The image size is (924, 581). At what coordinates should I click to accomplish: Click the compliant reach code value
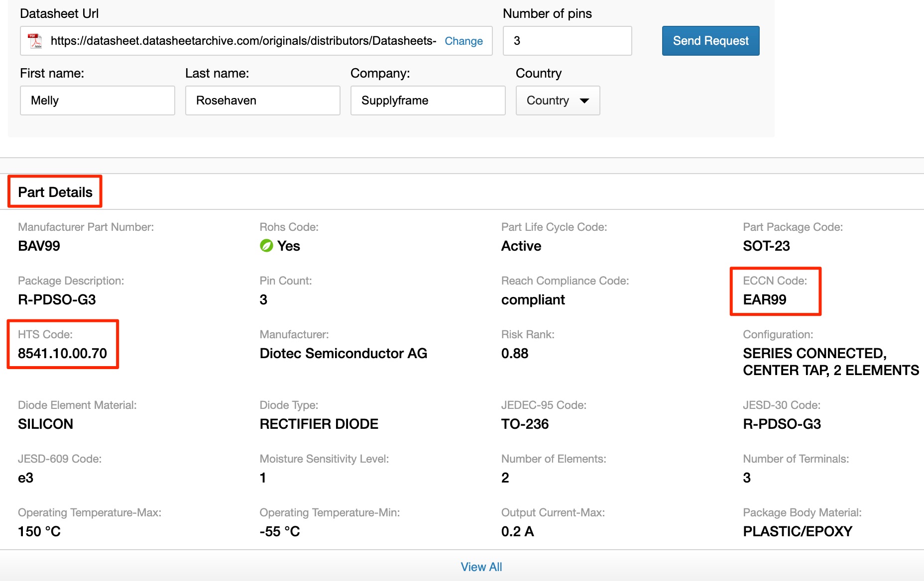pyautogui.click(x=533, y=299)
